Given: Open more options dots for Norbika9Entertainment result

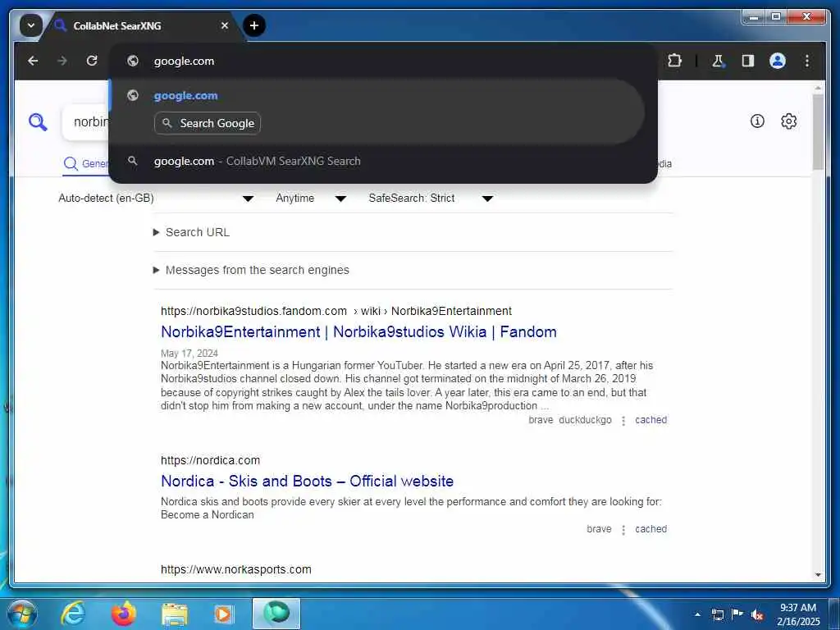Looking at the screenshot, I should coord(623,421).
